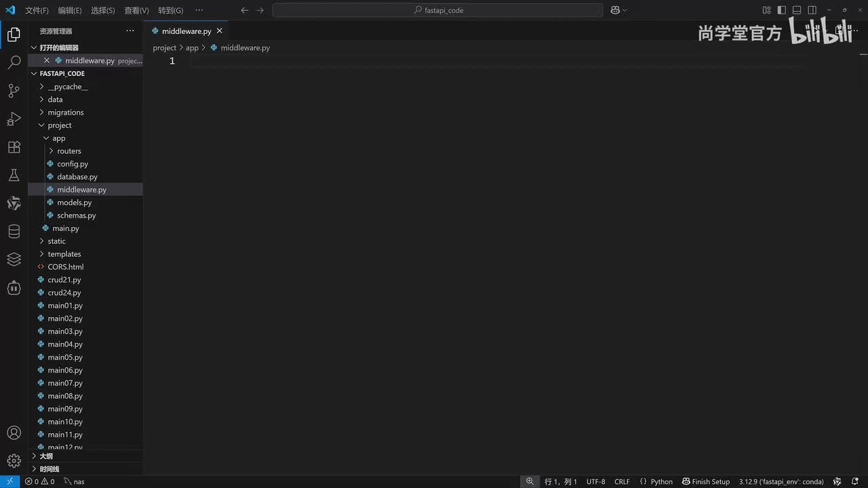
Task: Open the 查看(V) menu
Action: [x=136, y=10]
